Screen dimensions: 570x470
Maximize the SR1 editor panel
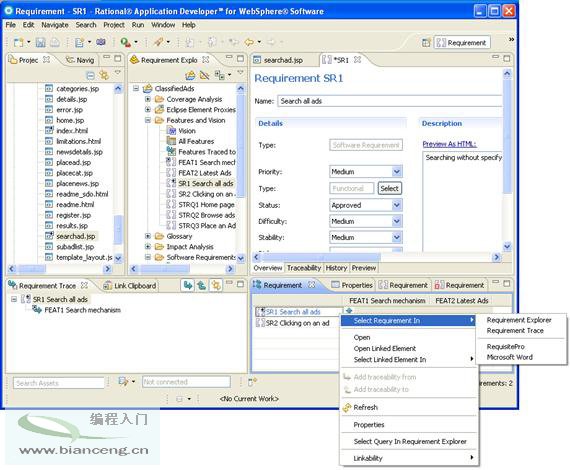coord(507,58)
